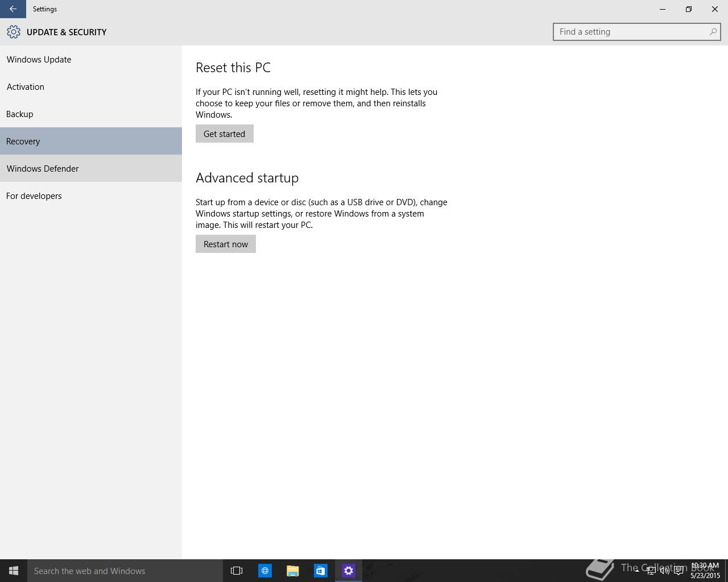Click the Restart now button
728x582 pixels.
pos(226,244)
